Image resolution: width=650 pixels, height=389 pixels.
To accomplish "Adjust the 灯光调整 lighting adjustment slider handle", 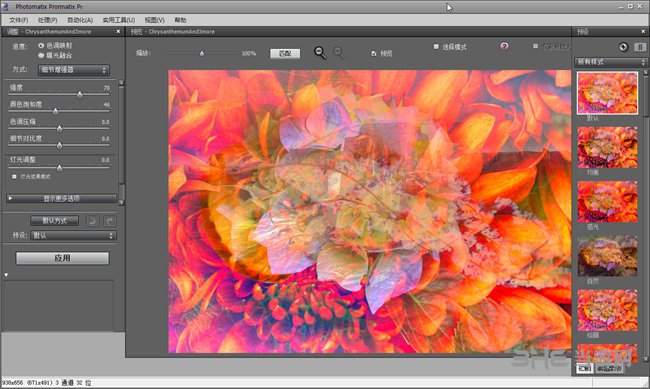I will tap(59, 168).
